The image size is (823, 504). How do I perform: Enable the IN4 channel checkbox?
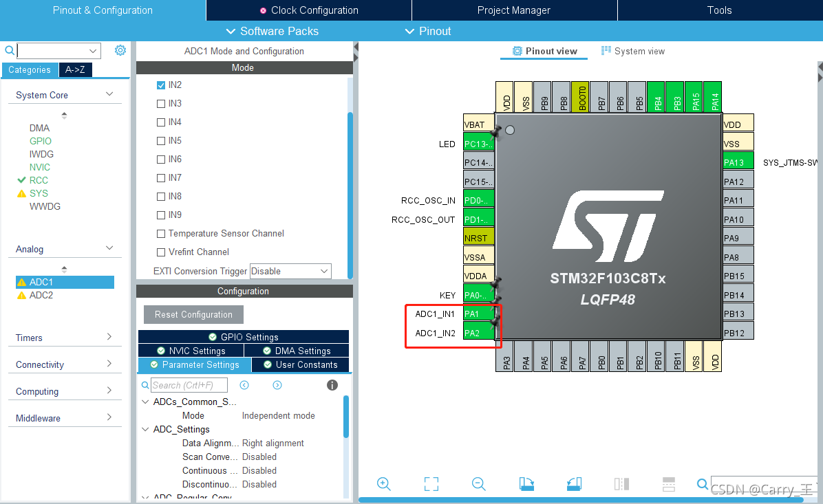click(161, 122)
